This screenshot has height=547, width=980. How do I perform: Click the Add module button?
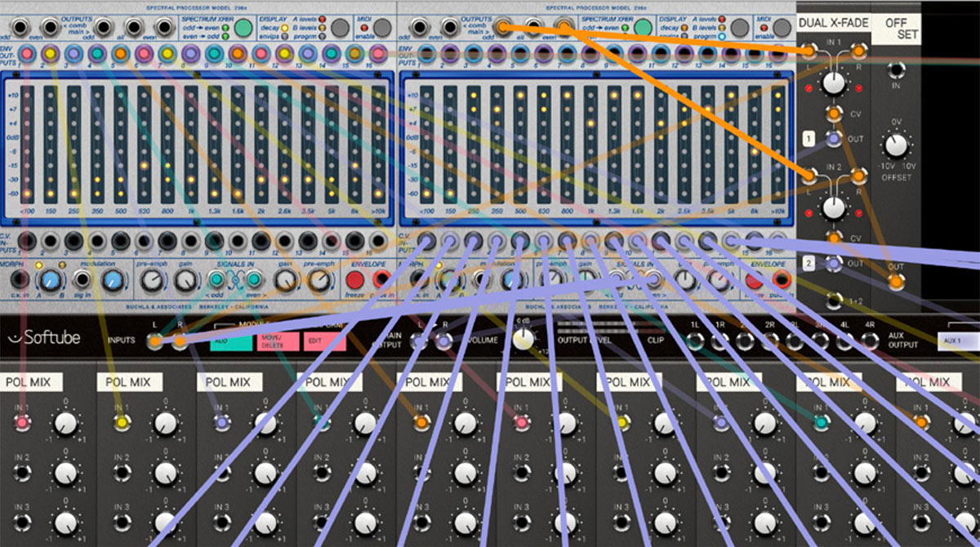pos(230,341)
